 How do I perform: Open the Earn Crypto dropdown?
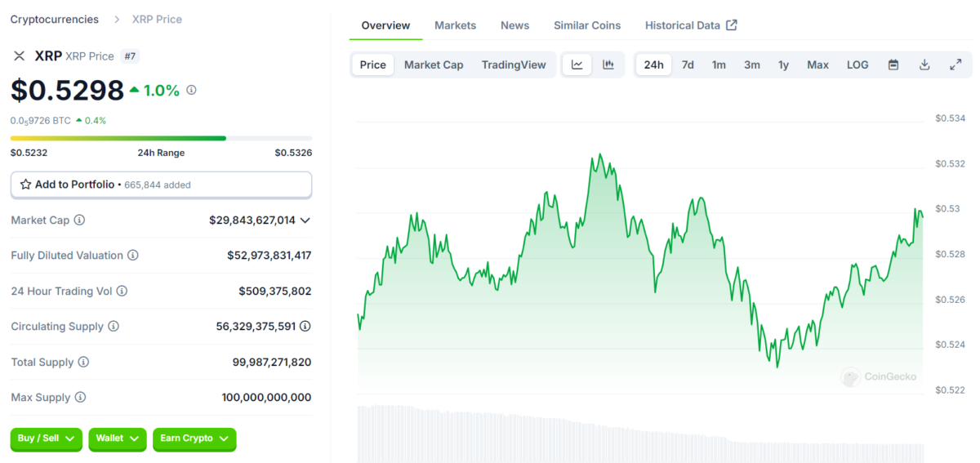tap(194, 439)
